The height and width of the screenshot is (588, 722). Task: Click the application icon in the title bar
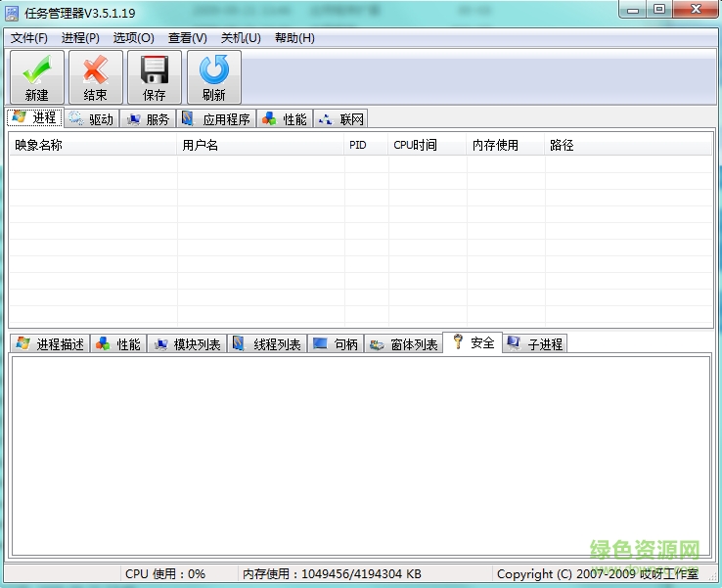12,13
